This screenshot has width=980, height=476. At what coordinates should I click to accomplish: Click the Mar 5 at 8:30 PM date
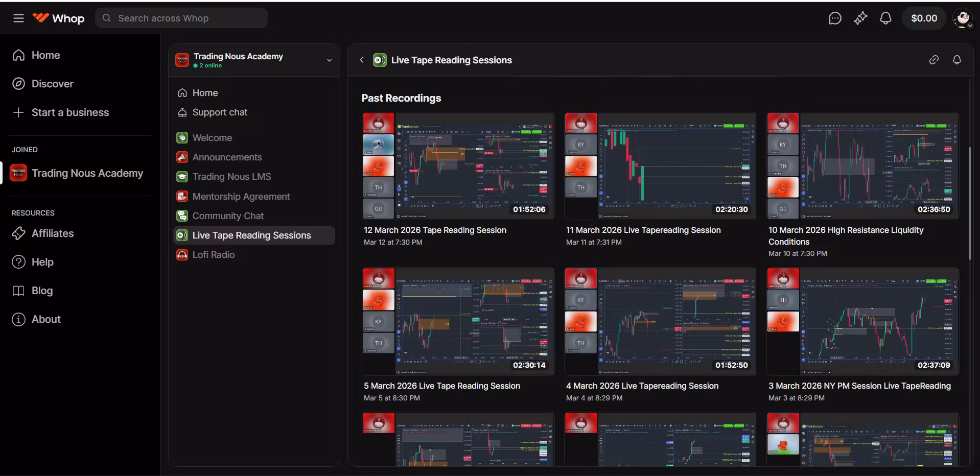coord(392,398)
